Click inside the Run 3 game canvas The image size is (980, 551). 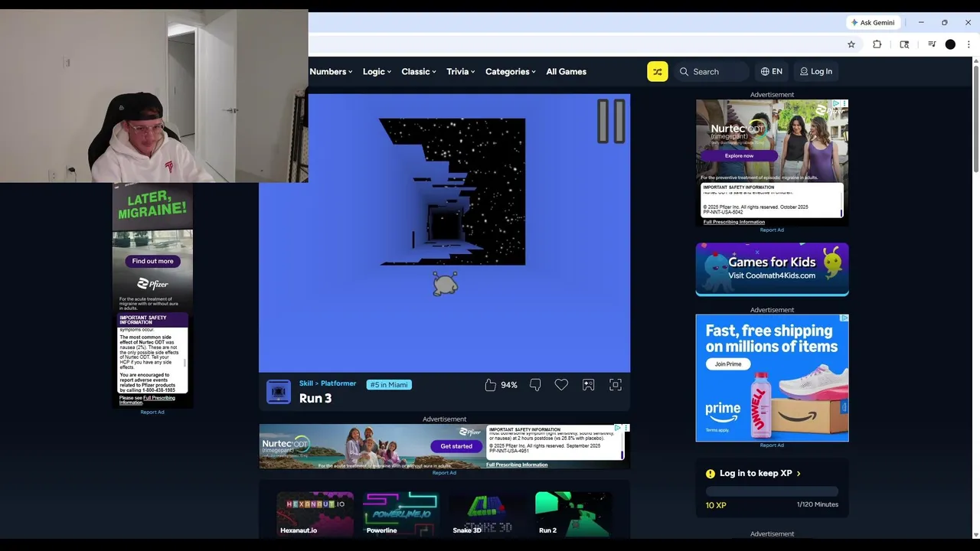(x=444, y=233)
